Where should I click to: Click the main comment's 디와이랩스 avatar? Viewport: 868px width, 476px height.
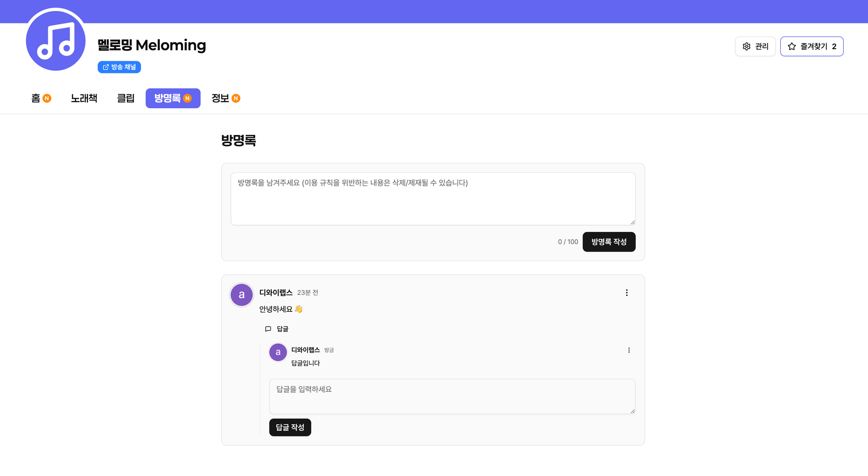[242, 295]
